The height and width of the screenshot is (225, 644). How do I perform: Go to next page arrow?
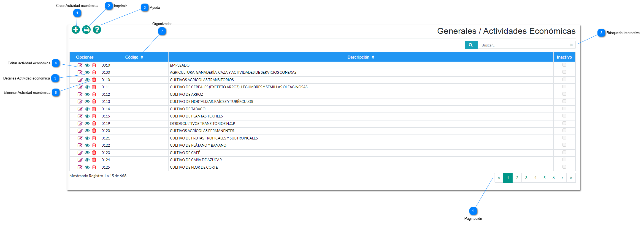(562, 178)
